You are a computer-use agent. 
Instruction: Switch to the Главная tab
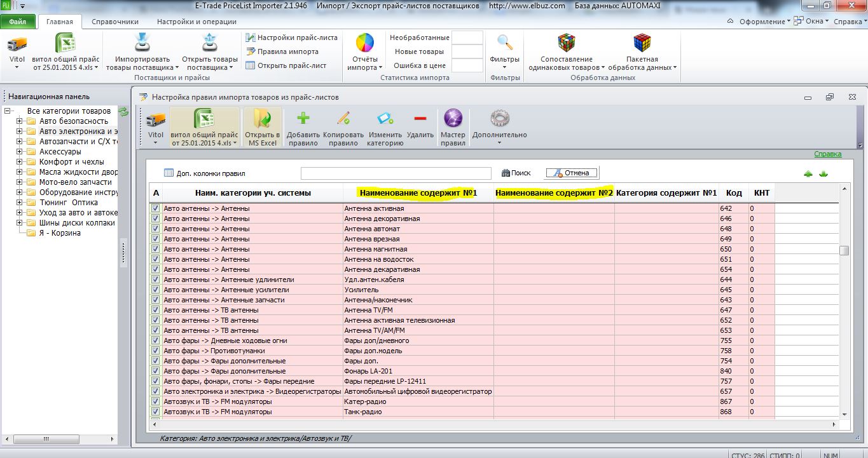click(x=60, y=21)
